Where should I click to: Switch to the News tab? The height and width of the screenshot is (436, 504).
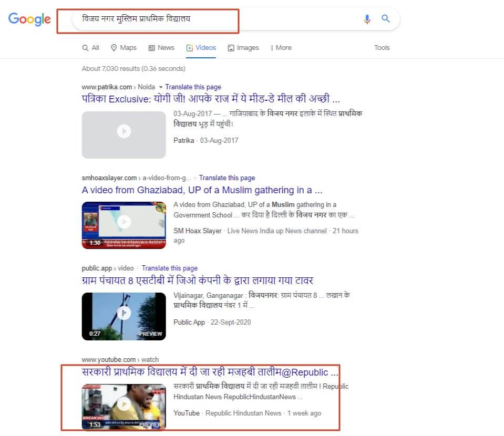click(x=161, y=48)
